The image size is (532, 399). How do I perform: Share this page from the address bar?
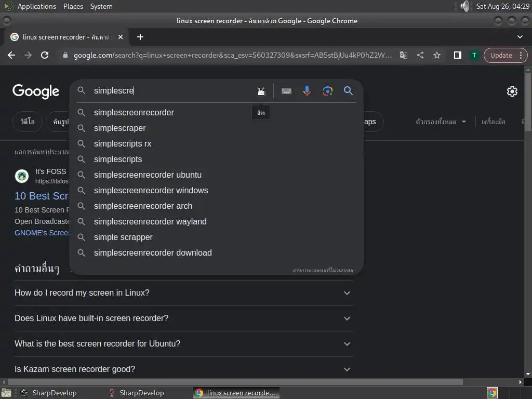[x=420, y=55]
